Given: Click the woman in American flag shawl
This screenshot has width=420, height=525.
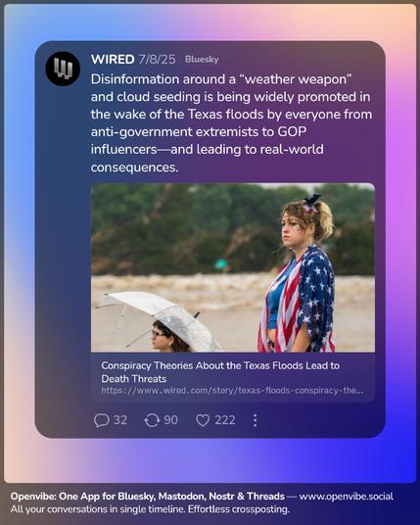Looking at the screenshot, I should click(x=300, y=273).
